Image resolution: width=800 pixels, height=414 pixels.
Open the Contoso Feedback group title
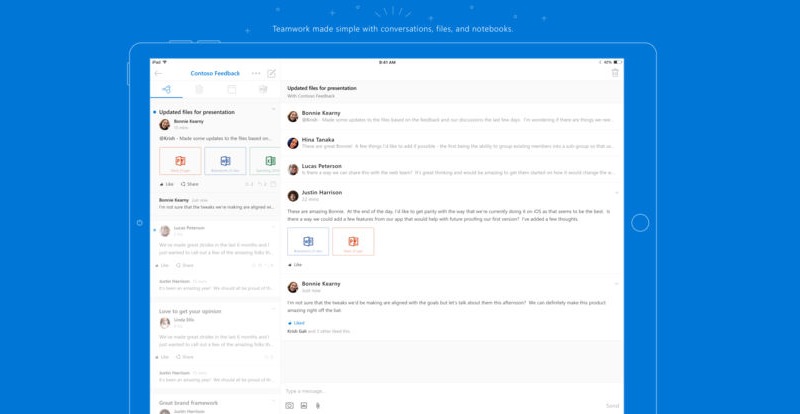click(215, 74)
